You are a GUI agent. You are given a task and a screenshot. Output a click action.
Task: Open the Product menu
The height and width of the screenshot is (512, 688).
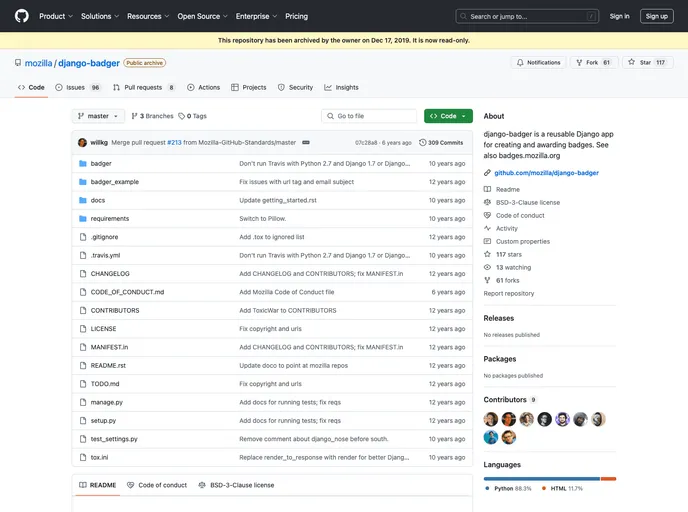pyautogui.click(x=56, y=16)
